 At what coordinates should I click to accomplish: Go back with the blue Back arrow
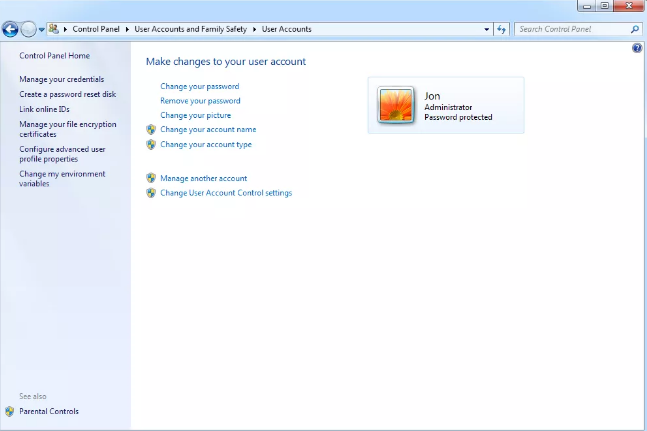10,29
